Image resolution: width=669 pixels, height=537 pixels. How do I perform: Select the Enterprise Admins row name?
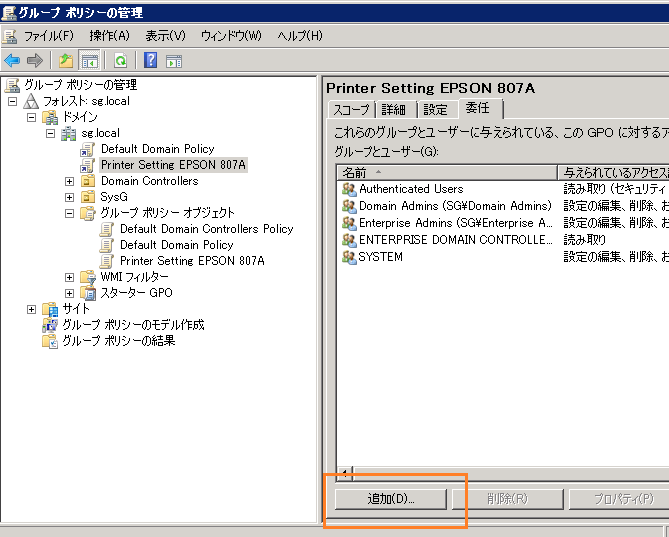coord(455,223)
